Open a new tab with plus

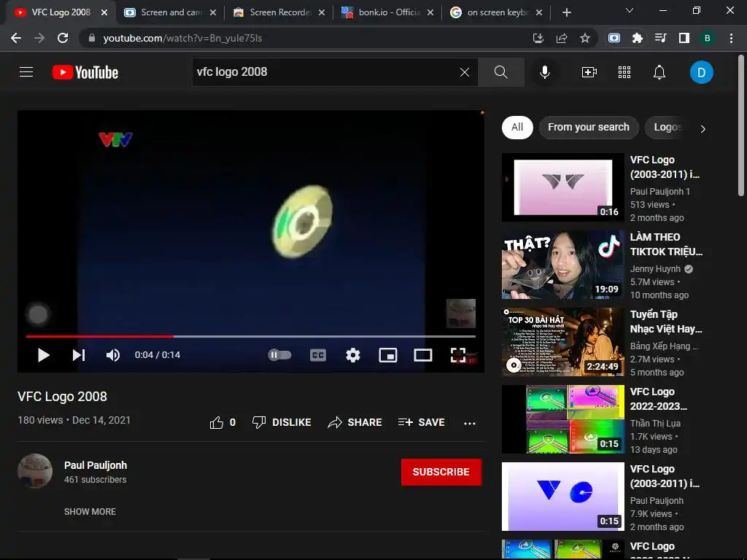[x=566, y=12]
